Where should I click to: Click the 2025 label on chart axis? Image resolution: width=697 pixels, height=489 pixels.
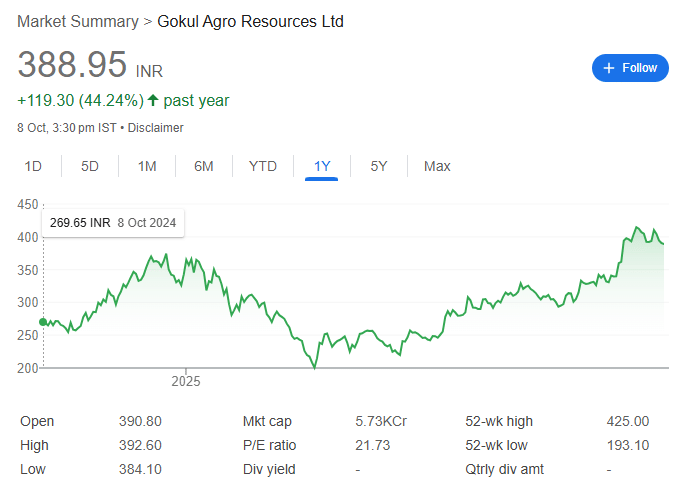point(186,381)
